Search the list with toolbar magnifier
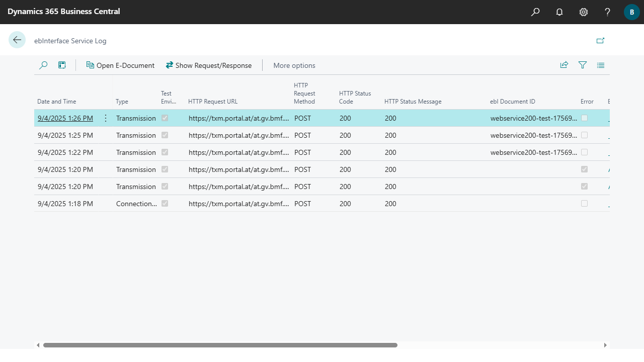 pos(43,65)
